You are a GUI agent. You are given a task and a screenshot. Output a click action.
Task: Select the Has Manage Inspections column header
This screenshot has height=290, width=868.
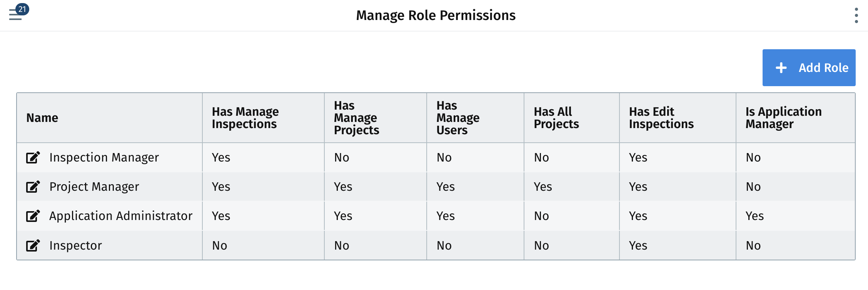(x=245, y=118)
